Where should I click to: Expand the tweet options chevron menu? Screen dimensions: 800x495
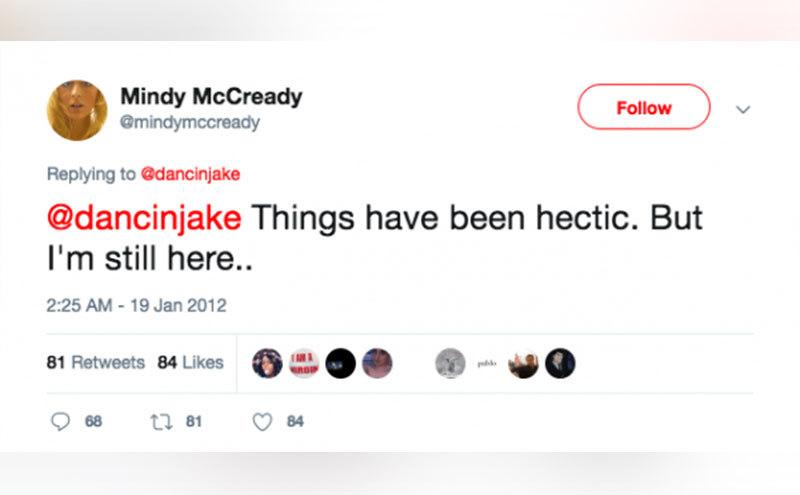point(742,109)
